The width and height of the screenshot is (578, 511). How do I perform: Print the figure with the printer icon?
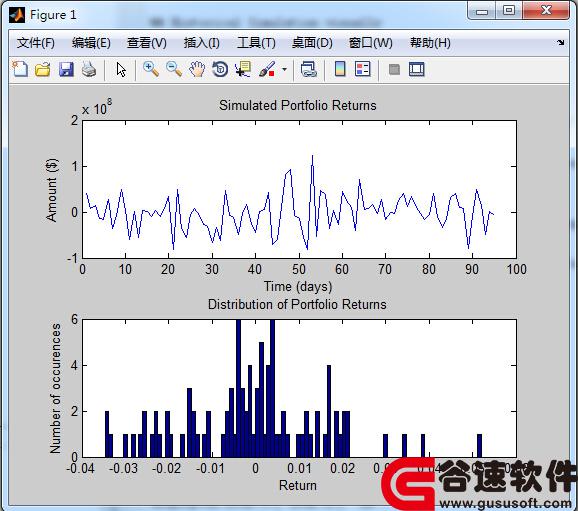pyautogui.click(x=89, y=69)
